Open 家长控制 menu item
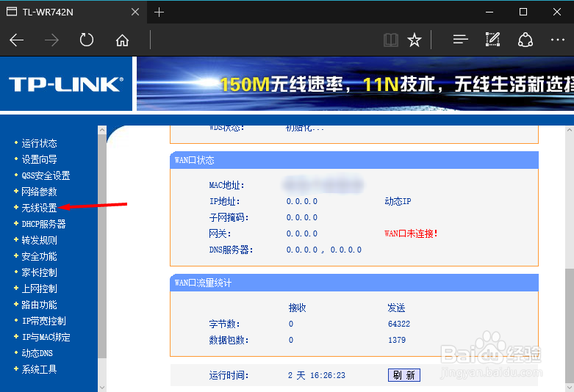Screen dimensions: 574x392 39,272
